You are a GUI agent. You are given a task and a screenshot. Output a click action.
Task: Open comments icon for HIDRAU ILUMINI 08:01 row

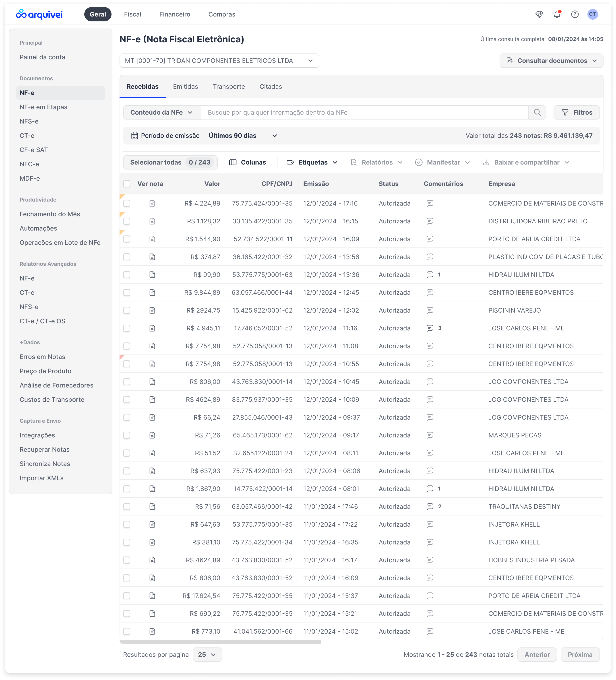pyautogui.click(x=430, y=489)
